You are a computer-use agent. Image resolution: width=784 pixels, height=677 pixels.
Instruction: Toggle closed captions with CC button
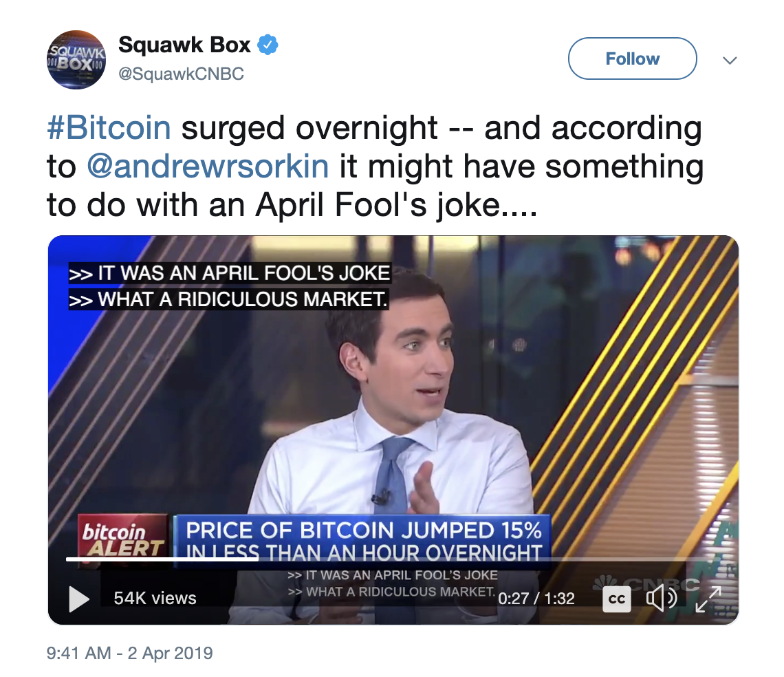coord(616,599)
